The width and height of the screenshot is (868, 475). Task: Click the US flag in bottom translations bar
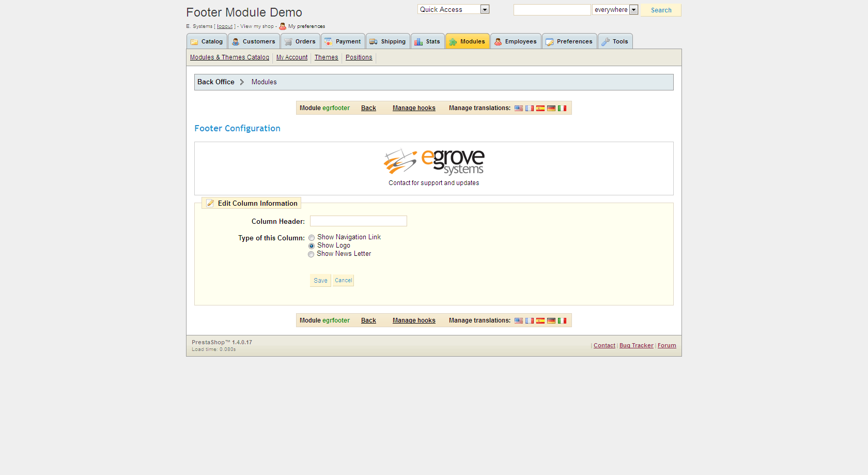pos(518,320)
